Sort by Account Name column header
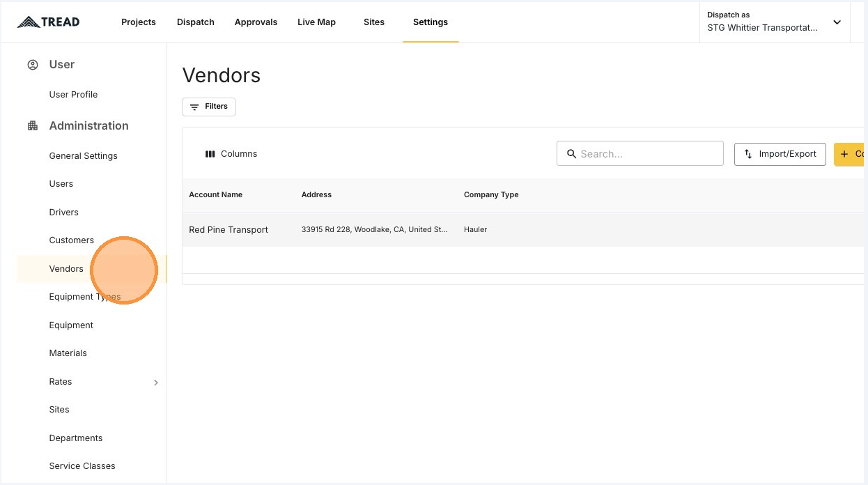 [x=216, y=195]
